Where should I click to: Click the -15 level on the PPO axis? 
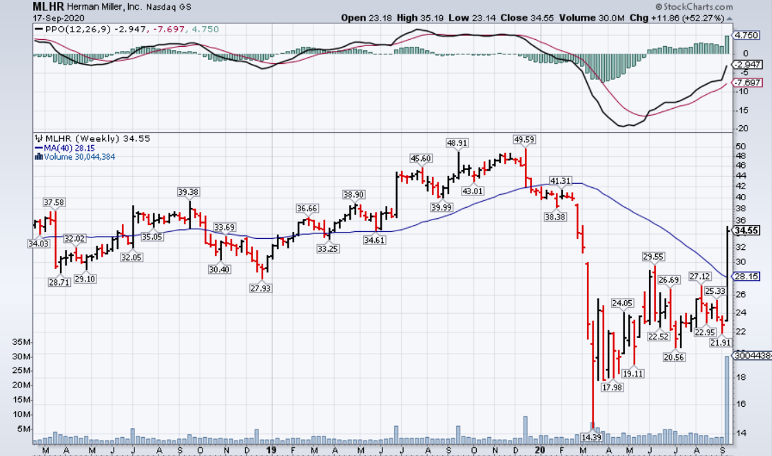742,110
